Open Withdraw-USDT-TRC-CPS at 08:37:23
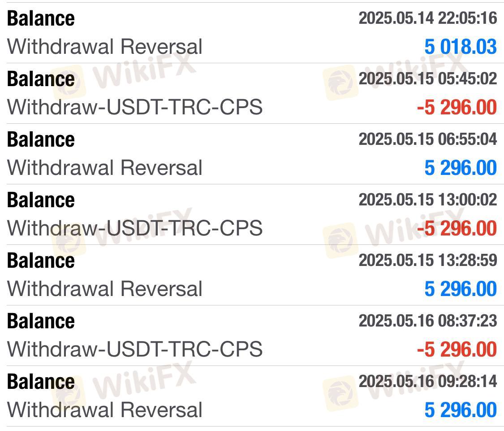504x431 pixels. click(x=252, y=335)
